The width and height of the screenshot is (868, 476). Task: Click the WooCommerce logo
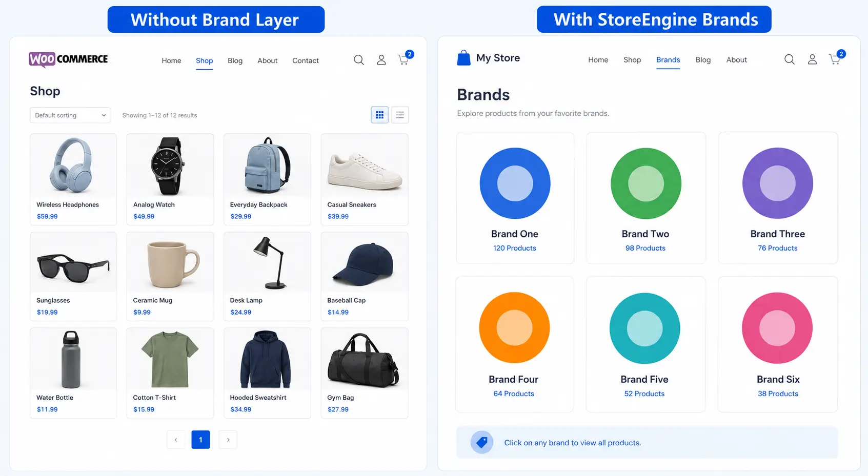(68, 59)
